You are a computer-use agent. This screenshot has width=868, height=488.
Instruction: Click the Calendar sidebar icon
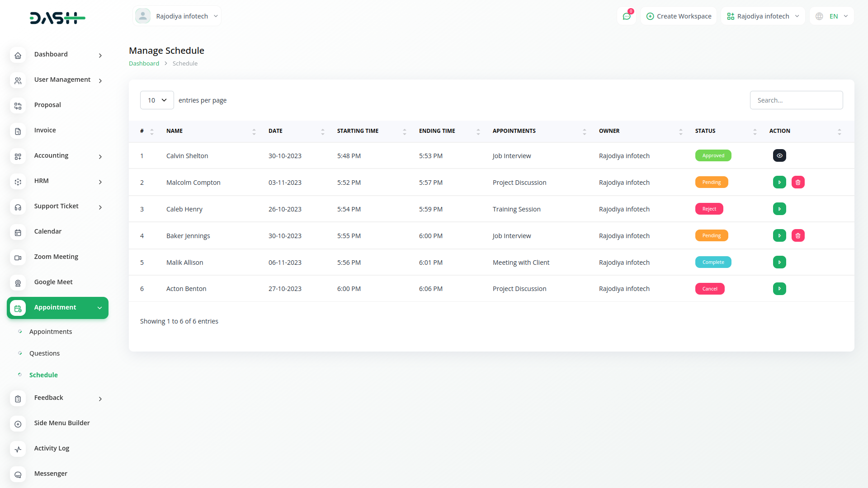point(18,232)
